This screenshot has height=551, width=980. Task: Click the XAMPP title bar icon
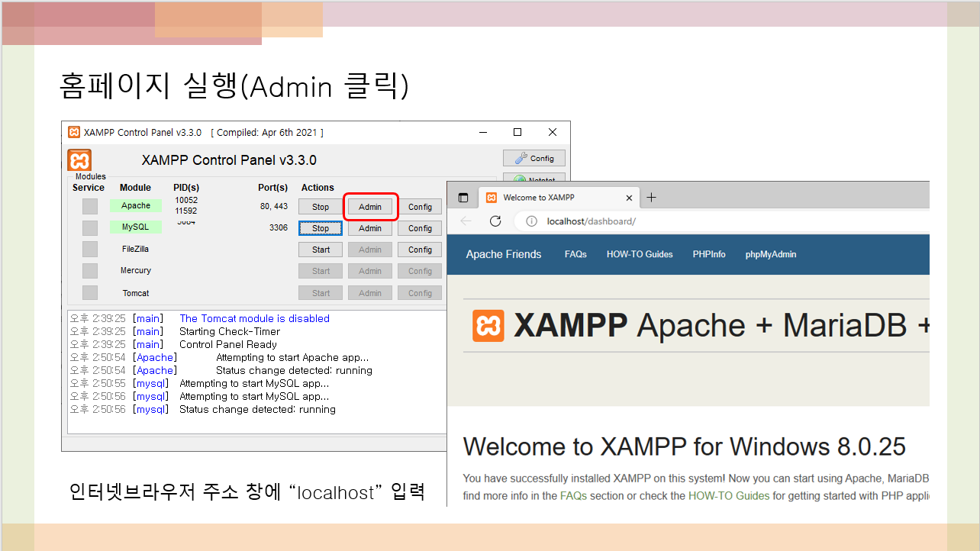tap(74, 132)
